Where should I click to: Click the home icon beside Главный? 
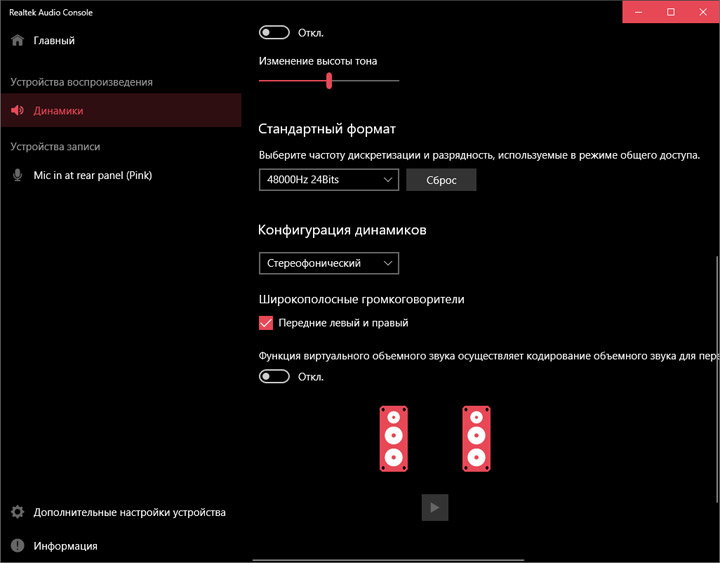click(x=17, y=40)
